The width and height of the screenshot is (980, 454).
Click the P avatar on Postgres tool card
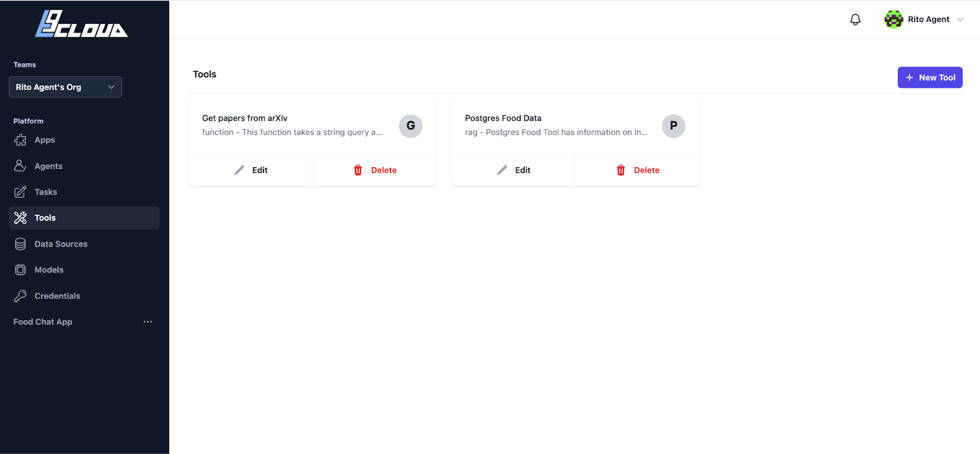pyautogui.click(x=673, y=126)
